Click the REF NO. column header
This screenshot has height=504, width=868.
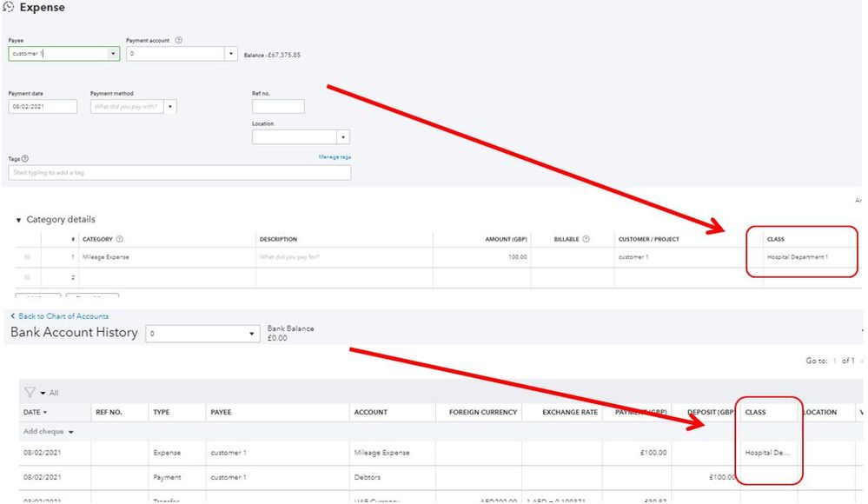[109, 412]
